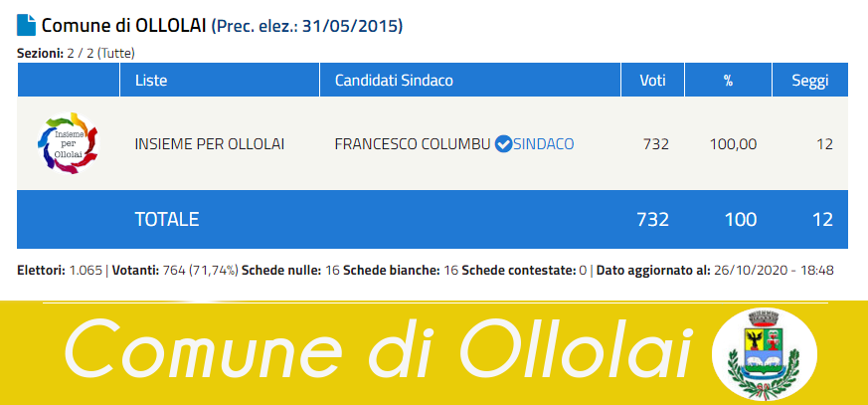Click the 100,00 percentage value
Viewport: 868px width, 405px height.
point(733,144)
